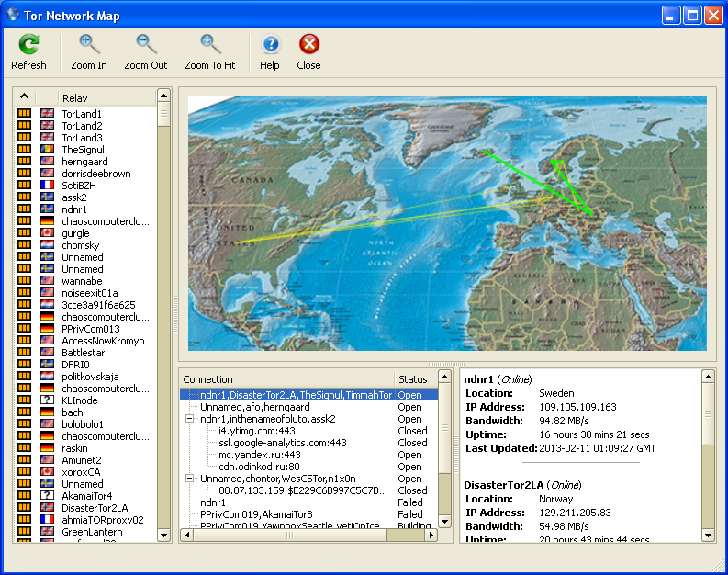The height and width of the screenshot is (575, 728).
Task: Click the bandwidth bars icon beside herngaard
Action: [24, 161]
